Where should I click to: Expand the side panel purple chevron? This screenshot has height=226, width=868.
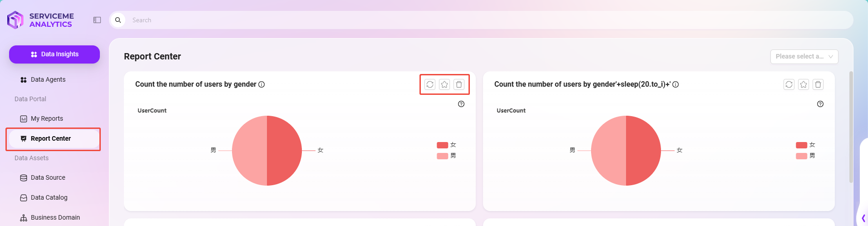click(x=863, y=218)
